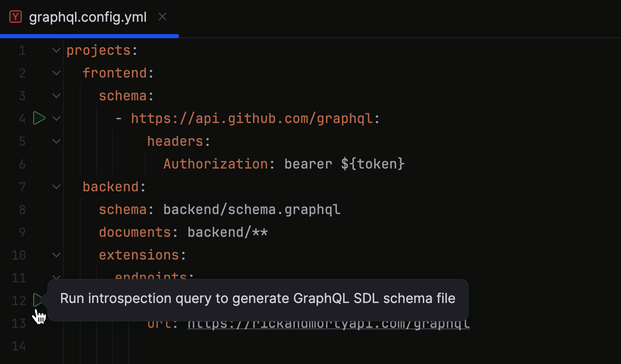Fold the extensions section on line 10
621x364 pixels.
[x=55, y=254]
